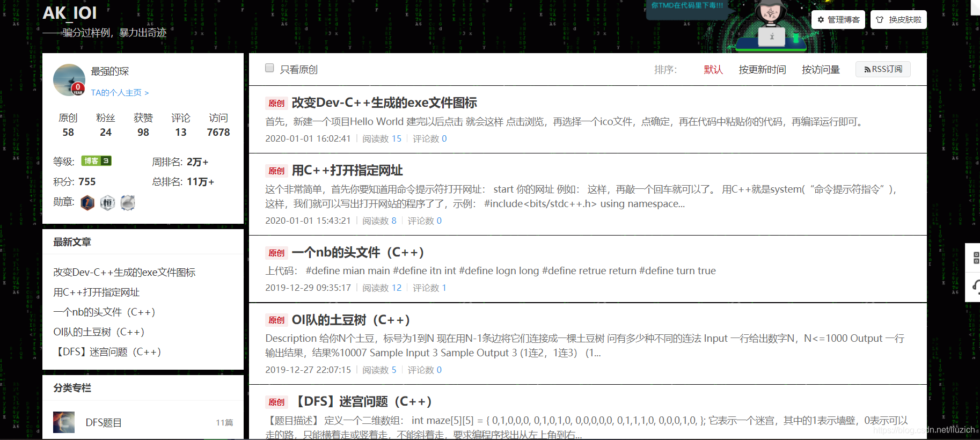Click the 原创 tag on OI队的土豆树
The height and width of the screenshot is (440, 980).
tap(276, 320)
